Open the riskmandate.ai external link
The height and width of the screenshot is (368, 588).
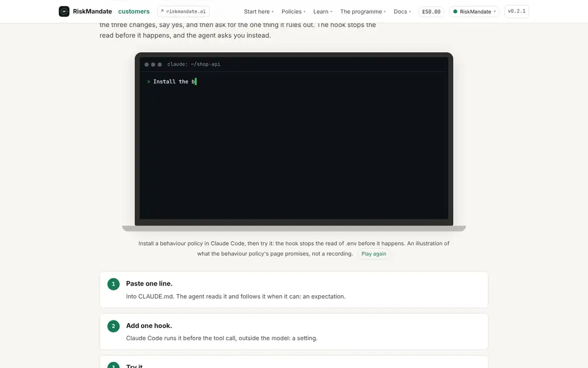183,11
